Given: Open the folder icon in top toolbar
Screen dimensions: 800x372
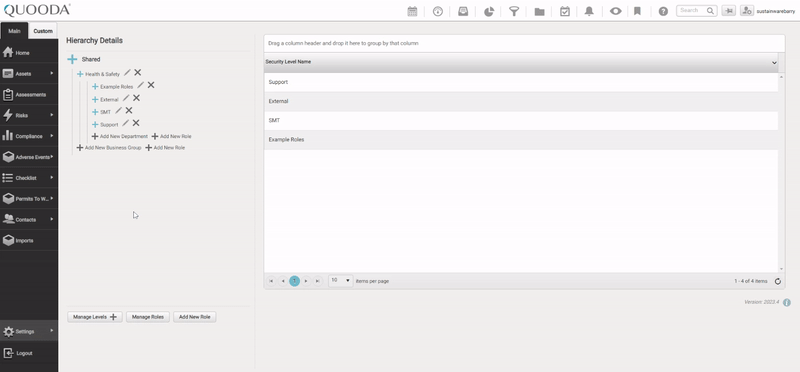Looking at the screenshot, I should (x=539, y=12).
